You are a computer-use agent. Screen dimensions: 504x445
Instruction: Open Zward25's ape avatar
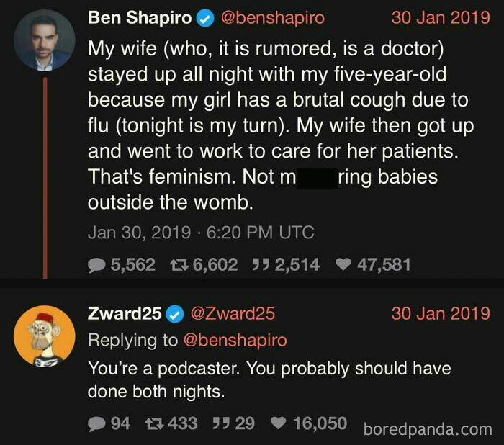point(45,336)
